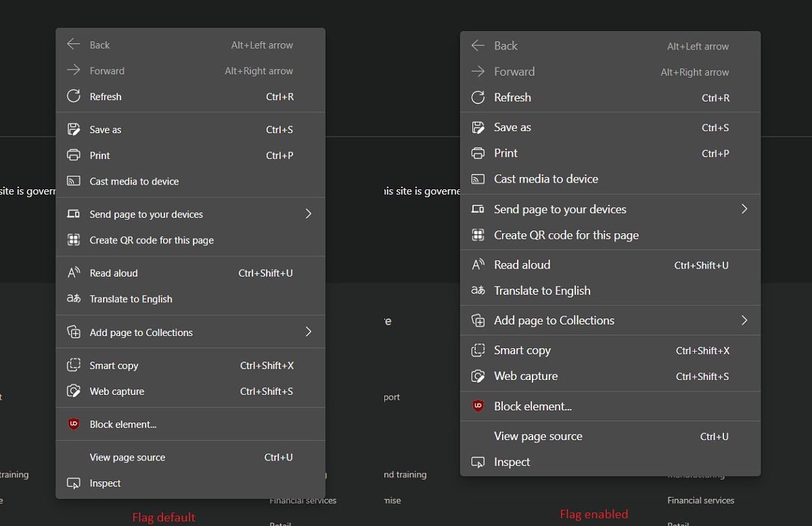Select the Read aloud icon in left menu
This screenshot has width=812, height=526.
tap(74, 272)
